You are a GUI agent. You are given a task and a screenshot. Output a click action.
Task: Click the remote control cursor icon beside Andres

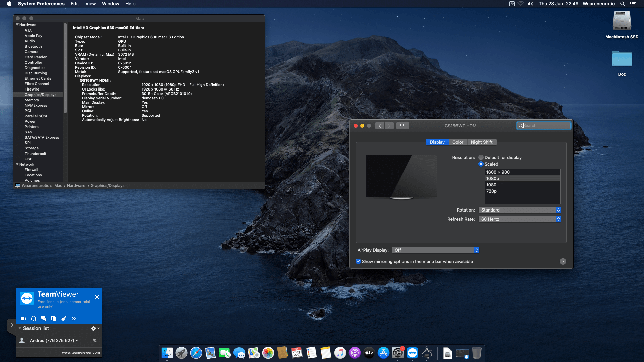(95, 340)
